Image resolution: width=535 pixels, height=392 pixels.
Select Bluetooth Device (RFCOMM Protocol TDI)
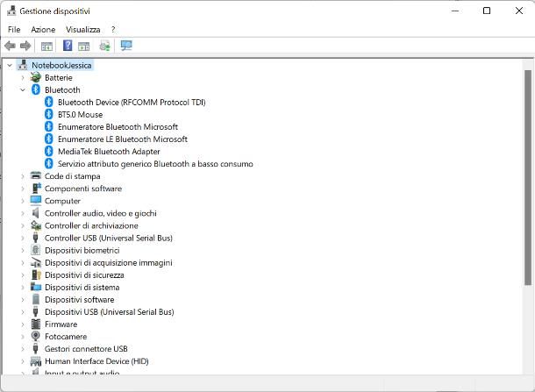click(x=132, y=103)
